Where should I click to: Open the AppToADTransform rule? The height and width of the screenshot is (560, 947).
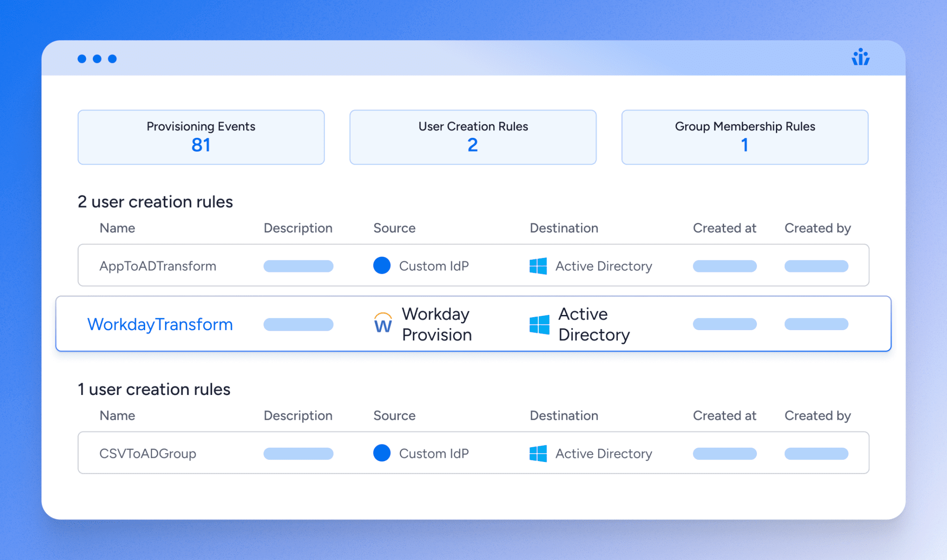[x=158, y=266]
